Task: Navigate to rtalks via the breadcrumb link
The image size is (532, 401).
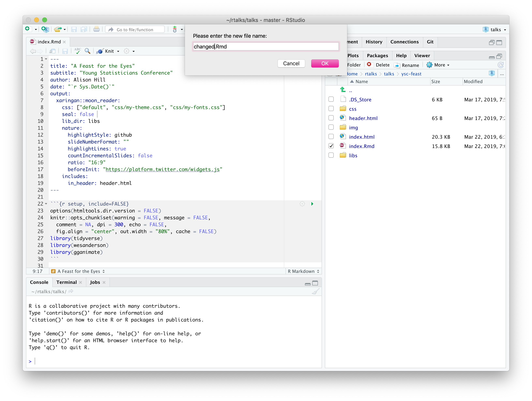Action: [371, 74]
